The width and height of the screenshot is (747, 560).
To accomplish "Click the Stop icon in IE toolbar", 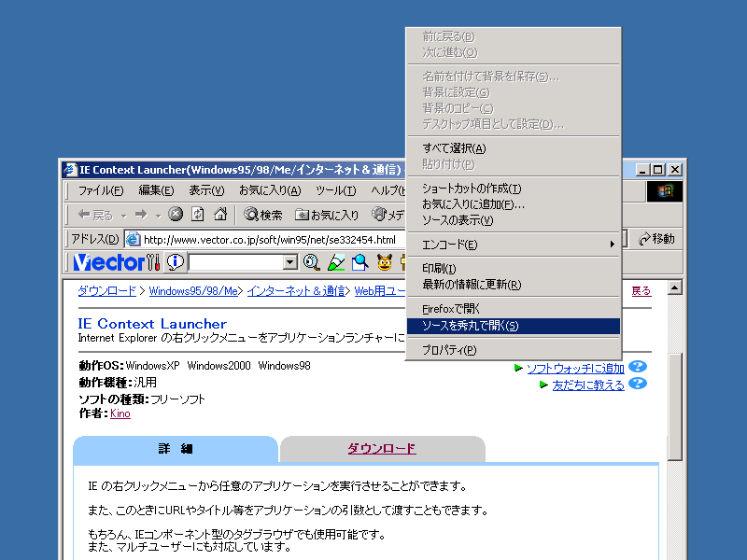I will 176,215.
